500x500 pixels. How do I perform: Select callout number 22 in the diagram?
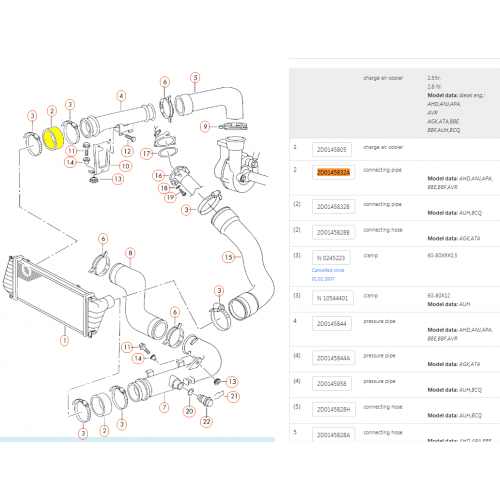[207, 421]
